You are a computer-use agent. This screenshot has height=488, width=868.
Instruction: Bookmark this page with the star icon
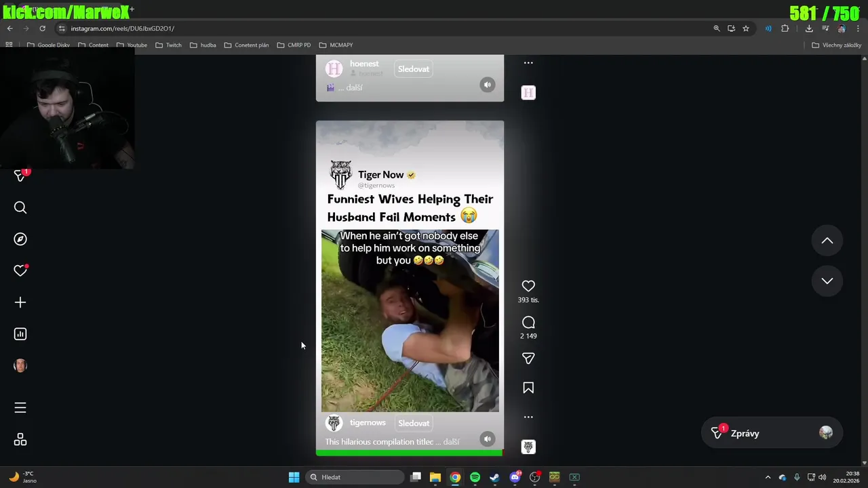[746, 28]
